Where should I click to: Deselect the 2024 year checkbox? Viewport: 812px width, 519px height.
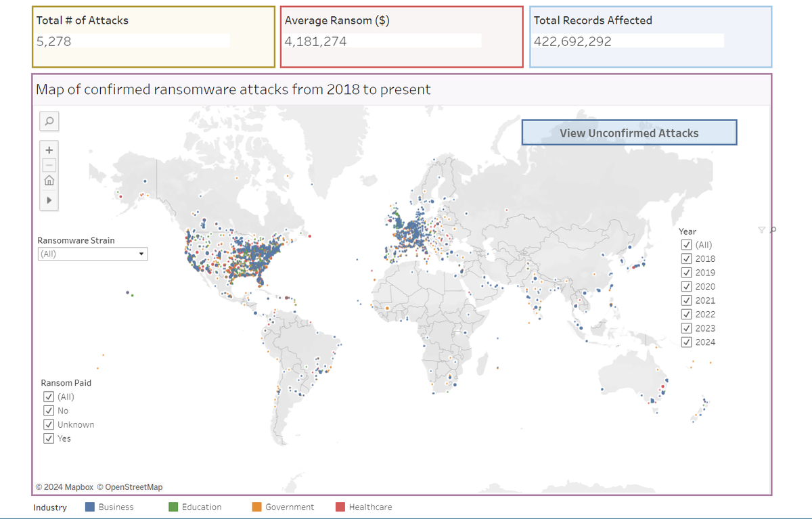point(687,342)
